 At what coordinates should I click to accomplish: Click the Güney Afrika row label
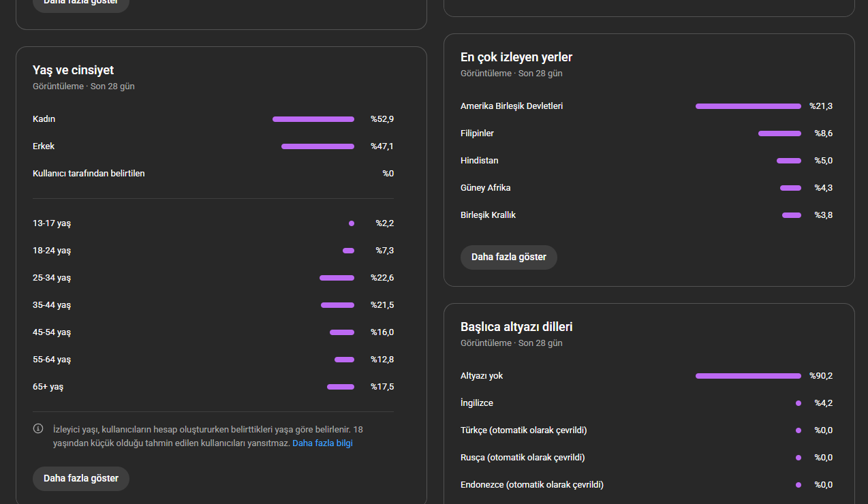(485, 188)
